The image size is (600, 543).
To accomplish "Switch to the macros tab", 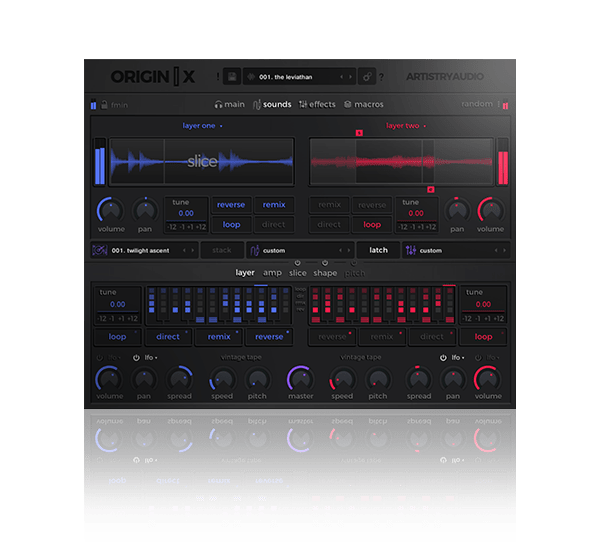I will point(364,104).
